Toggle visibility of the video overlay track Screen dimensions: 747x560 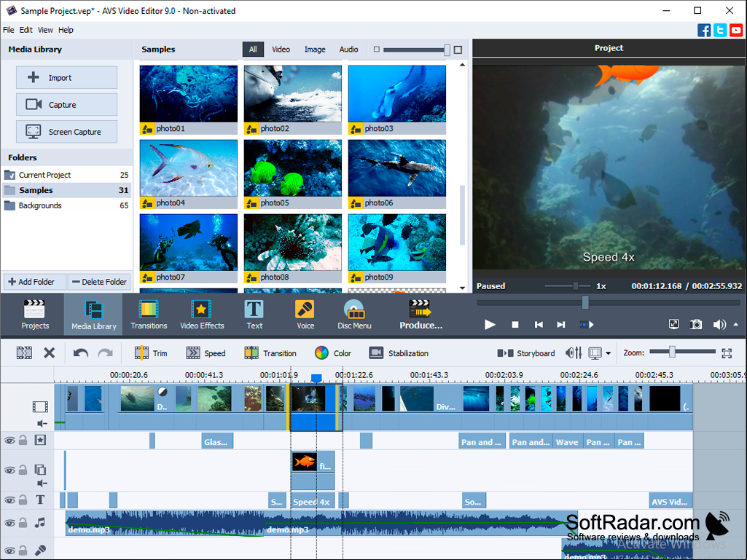coord(9,470)
